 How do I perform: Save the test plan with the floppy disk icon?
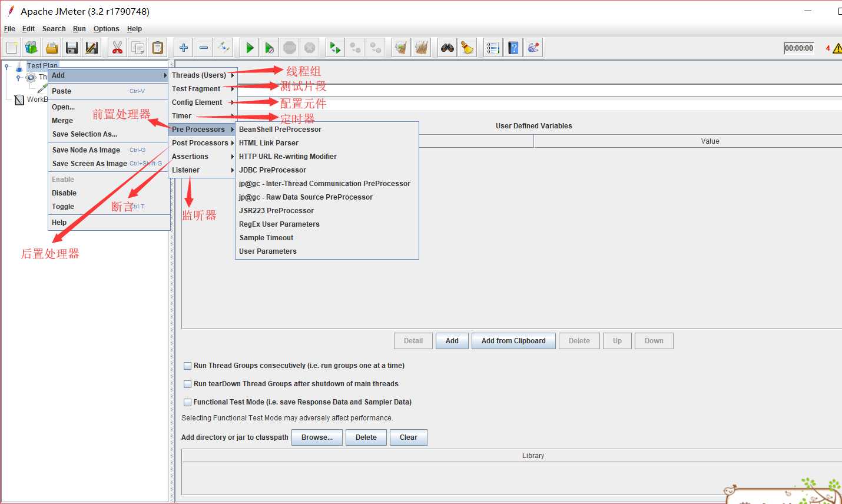point(72,48)
